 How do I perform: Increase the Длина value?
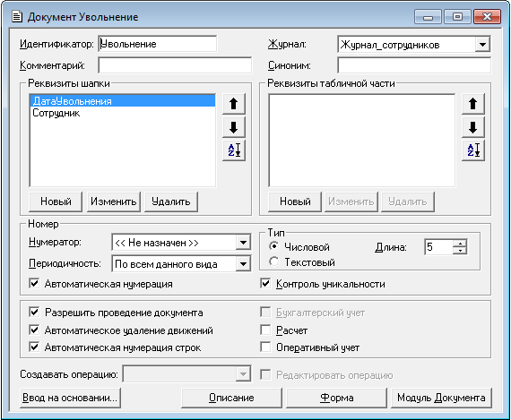(x=460, y=243)
